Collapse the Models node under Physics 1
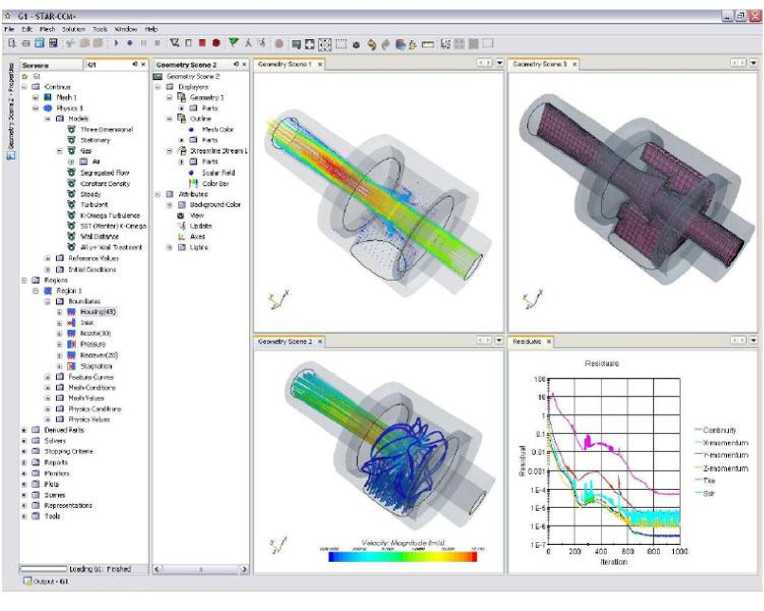Viewport: 764px width, 611px height. (x=48, y=119)
